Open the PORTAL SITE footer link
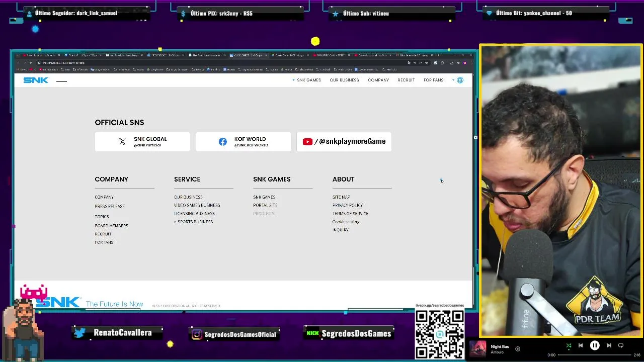The image size is (644, 362). (265, 205)
